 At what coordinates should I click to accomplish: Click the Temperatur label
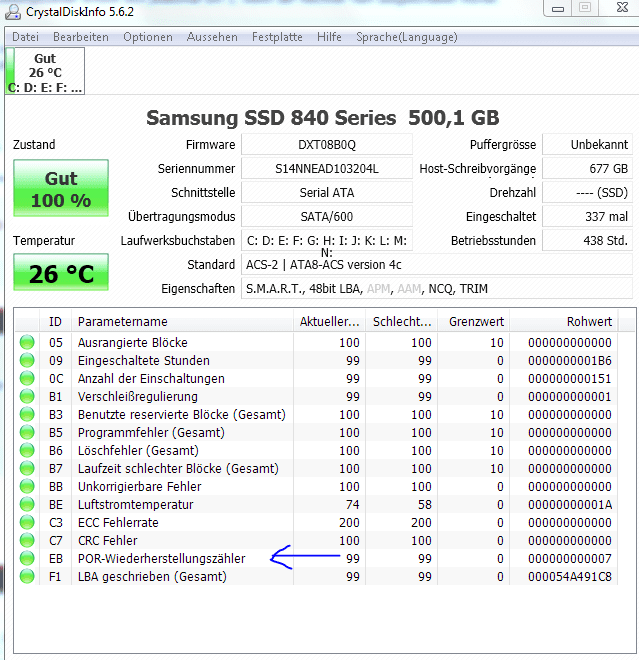coord(44,241)
